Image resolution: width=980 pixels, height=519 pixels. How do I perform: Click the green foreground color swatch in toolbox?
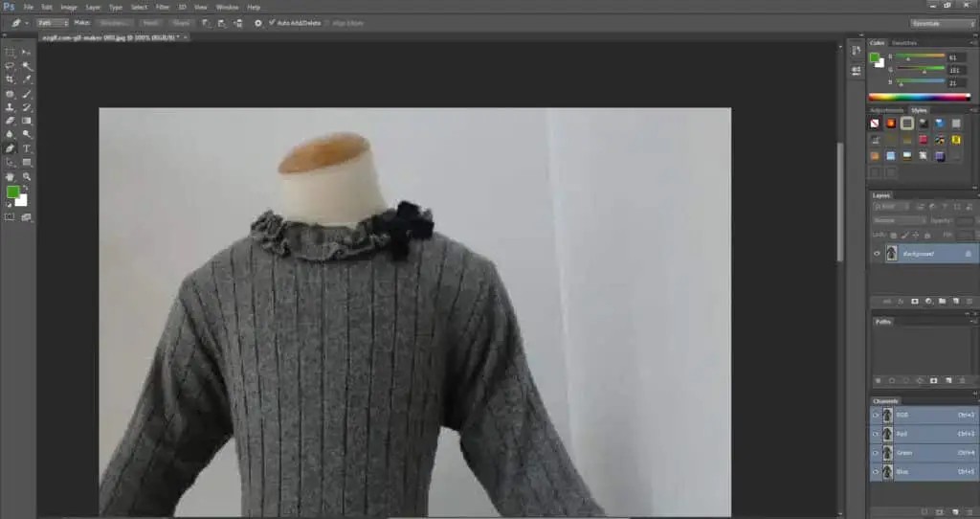coord(13,192)
